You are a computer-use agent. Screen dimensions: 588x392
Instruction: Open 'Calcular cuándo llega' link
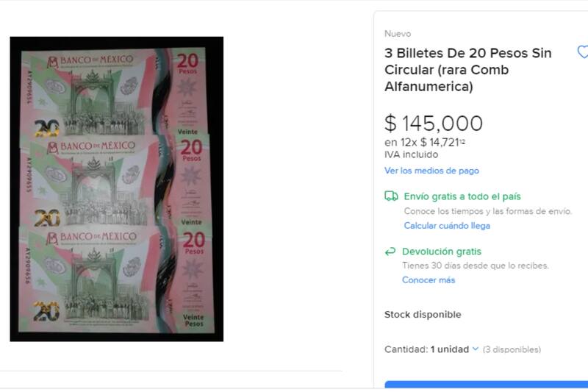pos(447,226)
